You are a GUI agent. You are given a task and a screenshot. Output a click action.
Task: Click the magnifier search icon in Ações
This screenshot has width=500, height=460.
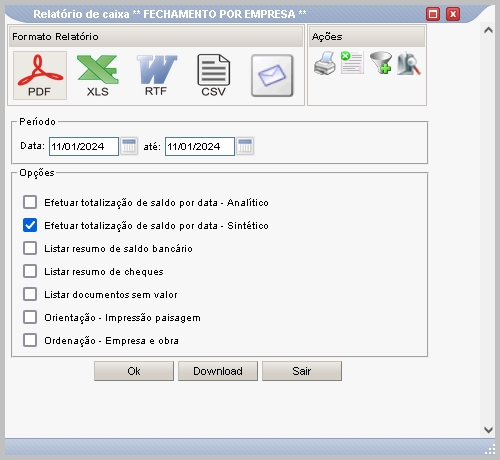[x=409, y=63]
